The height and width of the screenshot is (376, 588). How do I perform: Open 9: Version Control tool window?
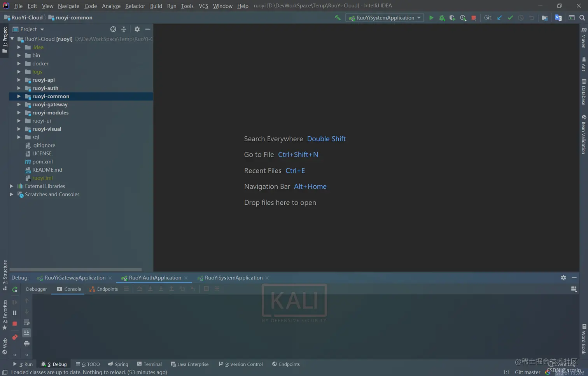pyautogui.click(x=241, y=364)
